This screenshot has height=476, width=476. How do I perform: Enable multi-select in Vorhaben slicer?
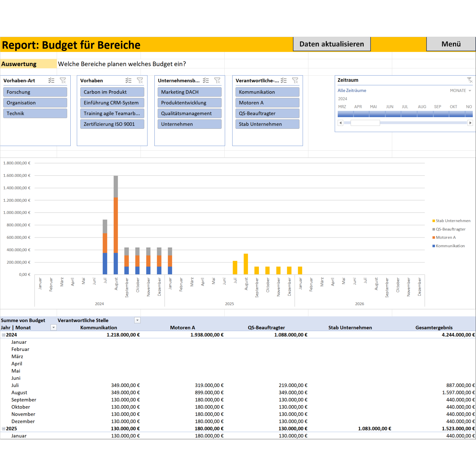[x=129, y=81]
